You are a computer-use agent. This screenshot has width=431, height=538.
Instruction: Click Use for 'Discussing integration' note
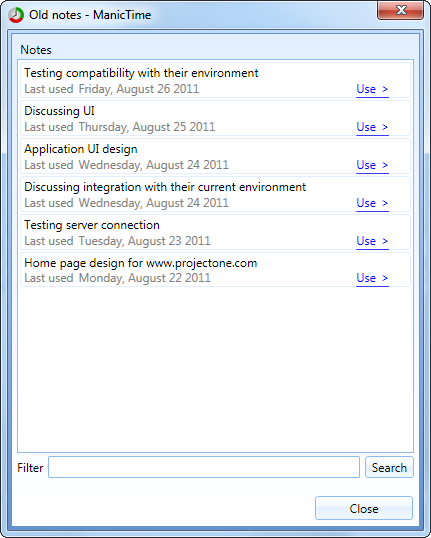tap(372, 203)
